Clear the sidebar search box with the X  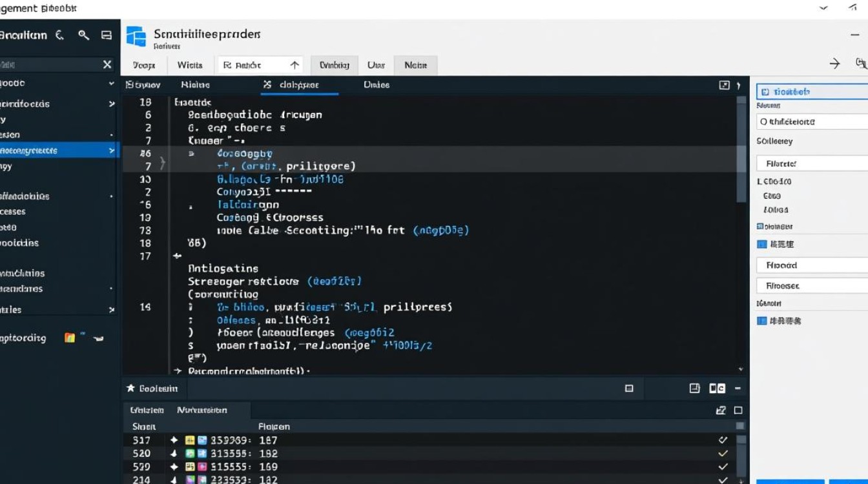(107, 65)
